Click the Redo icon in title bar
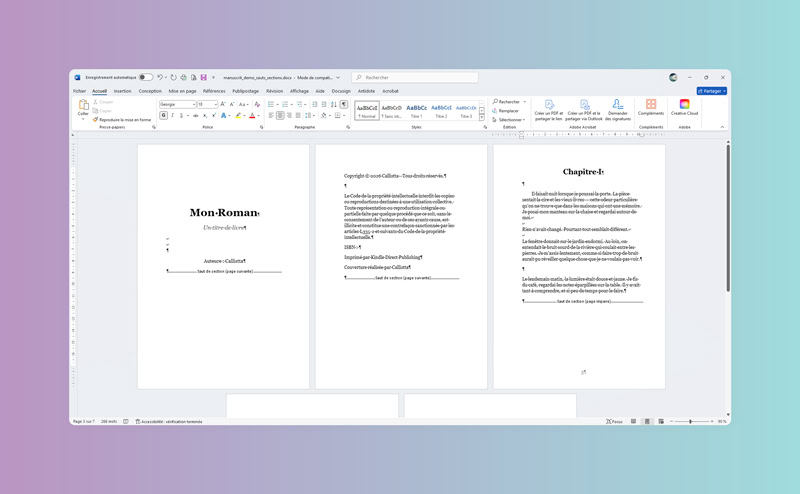 pos(173,78)
